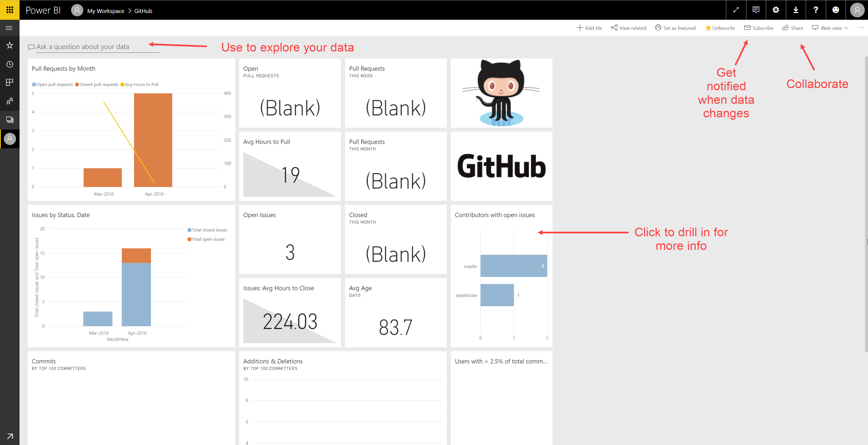Viewport: 868px width, 445px height.
Task: Open the app launcher waffle icon
Action: [x=9, y=10]
